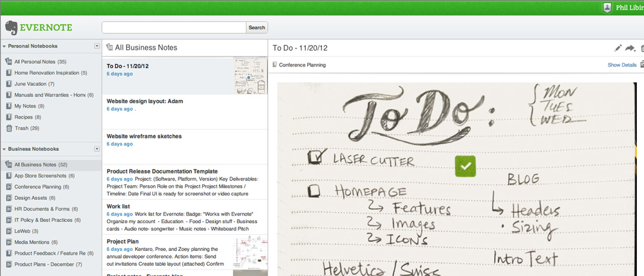This screenshot has width=644, height=276.
Task: Open the Conference Planning (6) sidebar notebook
Action: point(41,187)
